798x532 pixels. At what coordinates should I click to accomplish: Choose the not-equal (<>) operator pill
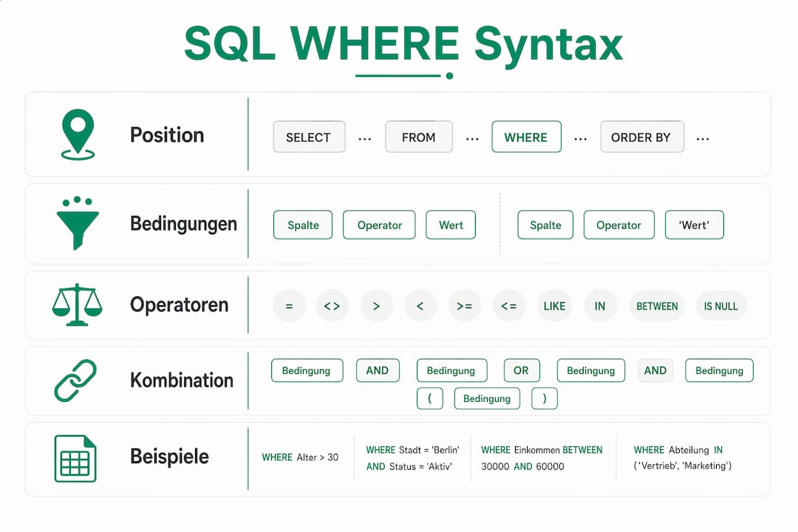(x=332, y=306)
